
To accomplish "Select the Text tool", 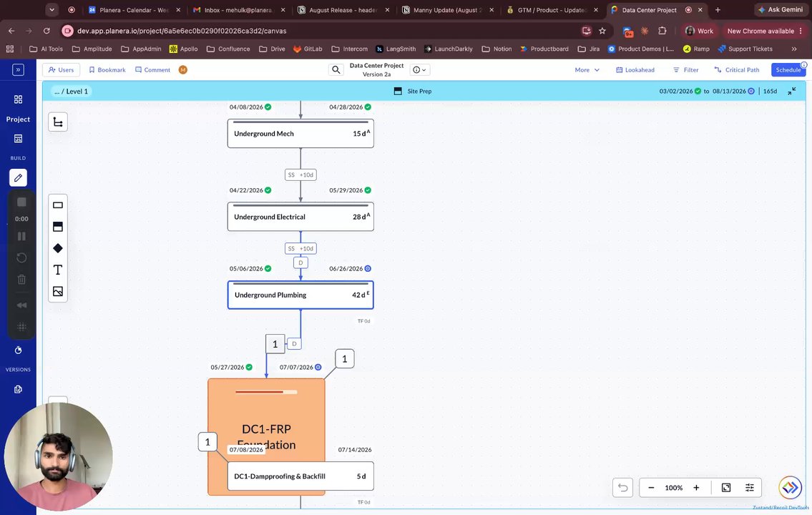I will 58,270.
